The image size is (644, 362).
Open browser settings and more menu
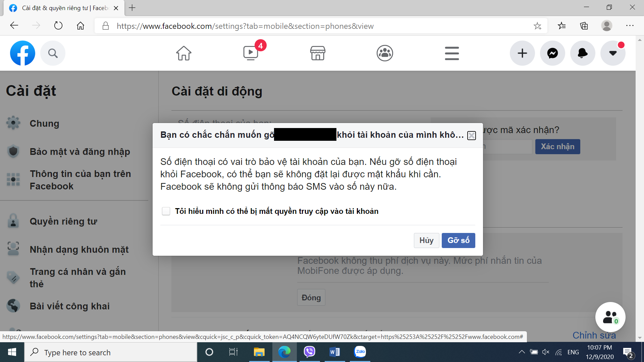[630, 26]
